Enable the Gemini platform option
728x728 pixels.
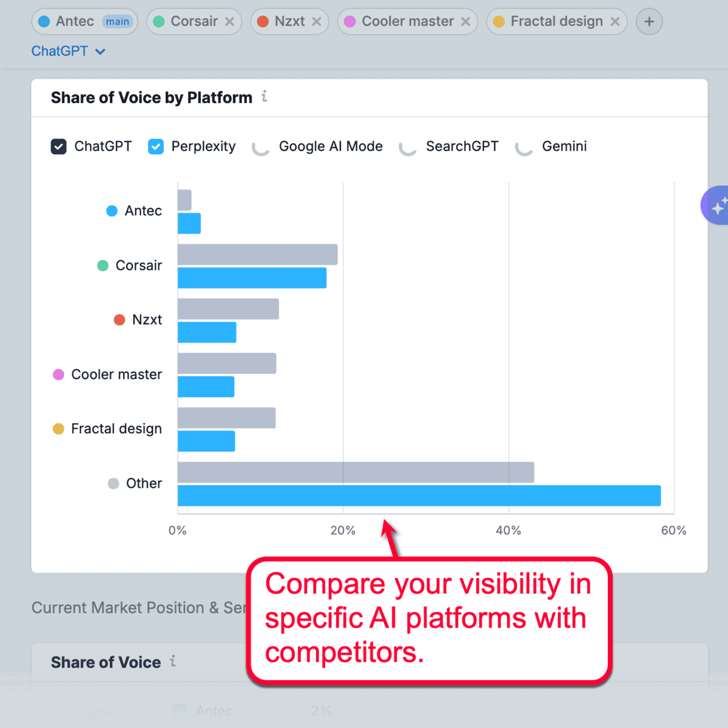(524, 147)
